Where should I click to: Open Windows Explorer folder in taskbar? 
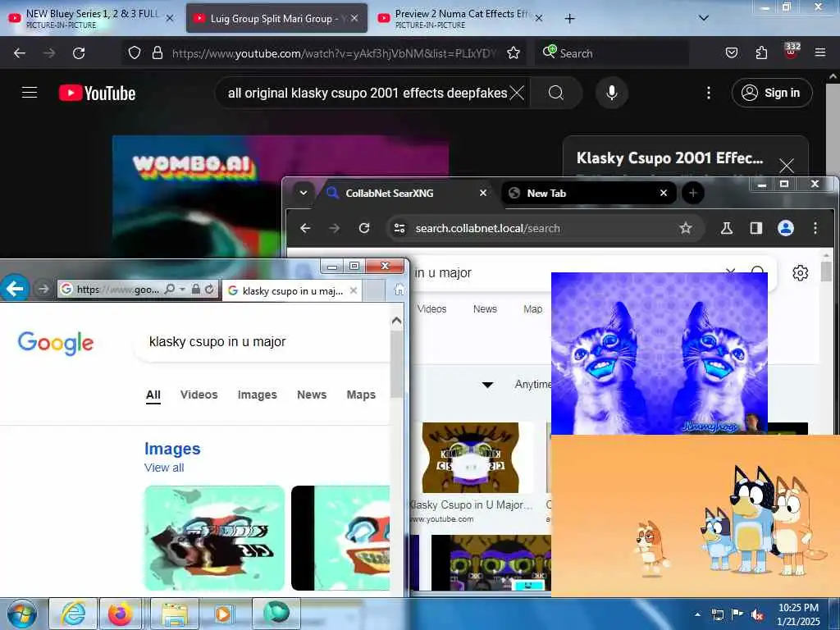(x=176, y=614)
